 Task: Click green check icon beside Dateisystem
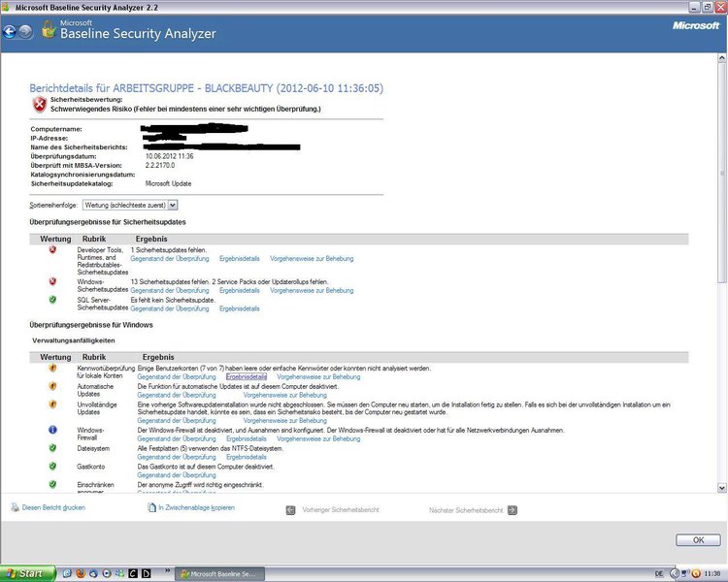pos(52,448)
